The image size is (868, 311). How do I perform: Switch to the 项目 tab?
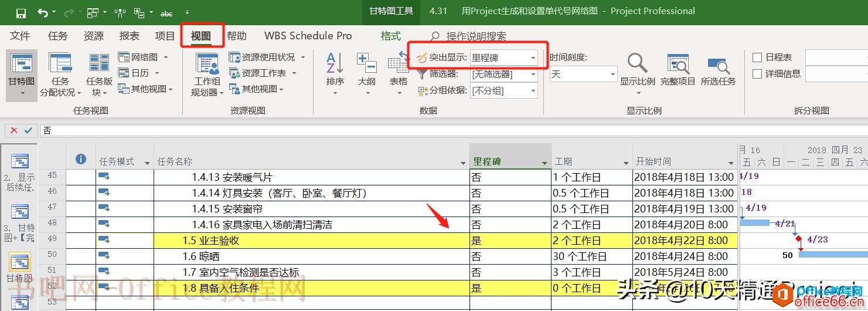click(165, 36)
